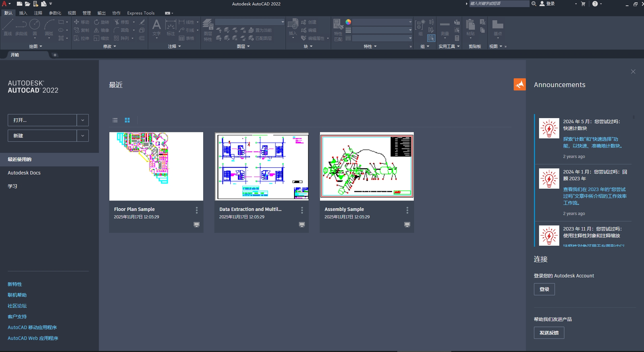Open the Express Tools ribbon tab
The height and width of the screenshot is (352, 644).
[140, 13]
